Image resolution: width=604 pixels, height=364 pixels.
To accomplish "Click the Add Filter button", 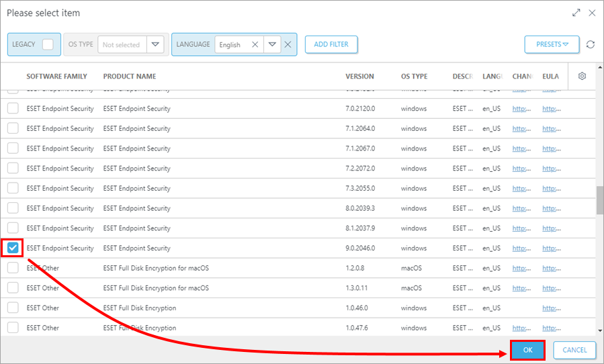I will (331, 44).
